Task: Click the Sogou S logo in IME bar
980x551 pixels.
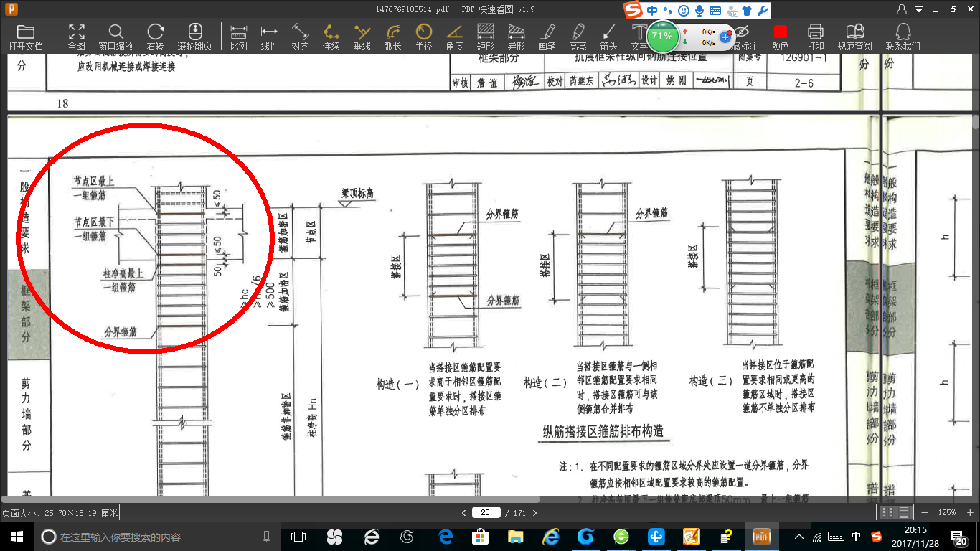Action: (632, 11)
